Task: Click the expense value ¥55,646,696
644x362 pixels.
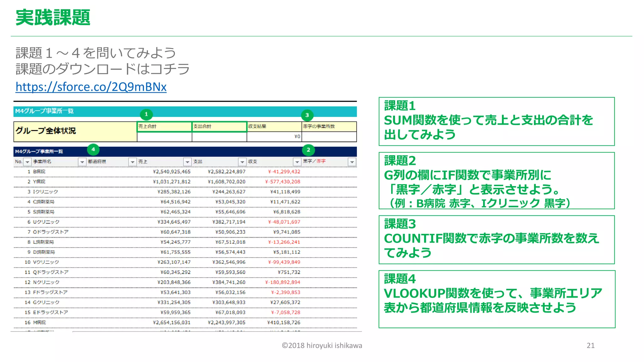Action: click(x=230, y=212)
